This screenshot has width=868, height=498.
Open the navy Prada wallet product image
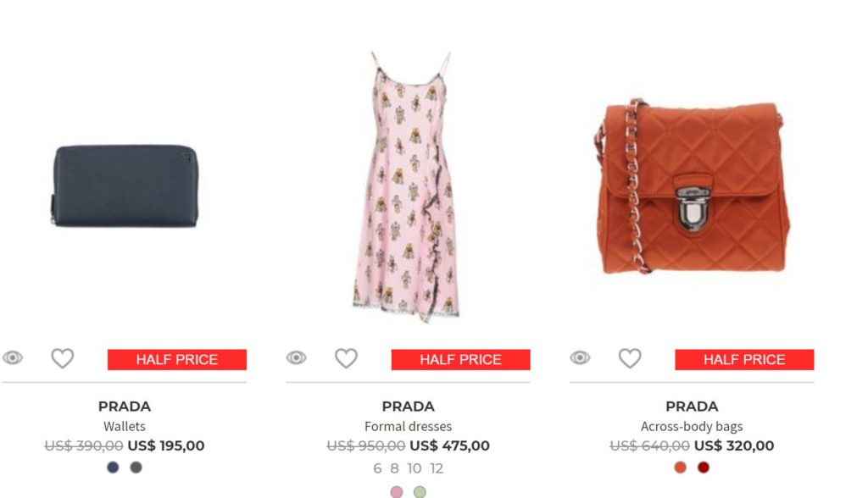[x=125, y=185]
